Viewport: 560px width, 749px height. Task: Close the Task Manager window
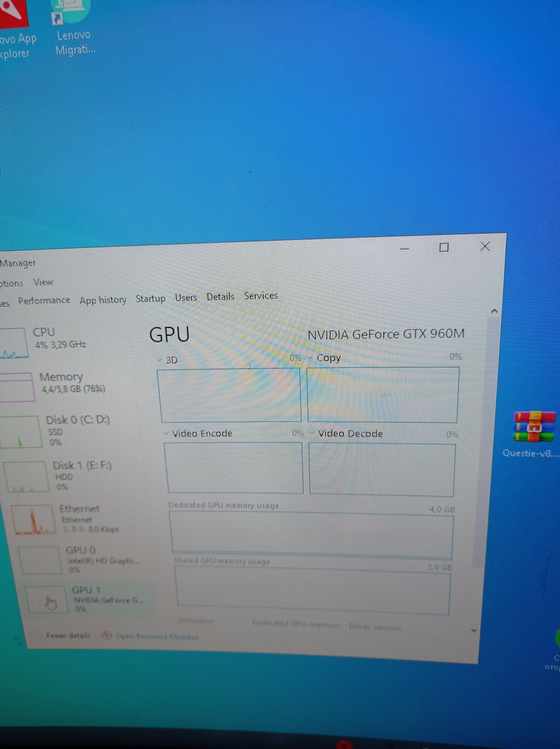point(485,246)
